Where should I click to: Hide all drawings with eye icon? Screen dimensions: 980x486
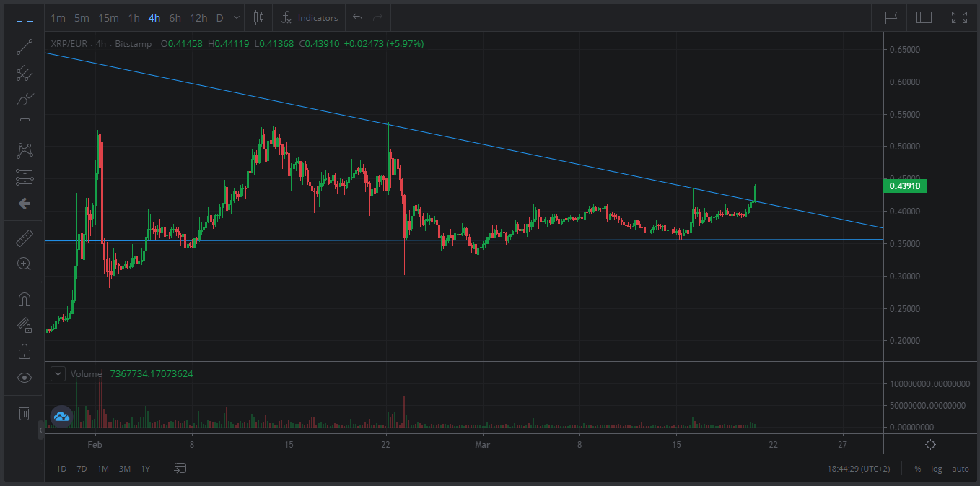(25, 378)
